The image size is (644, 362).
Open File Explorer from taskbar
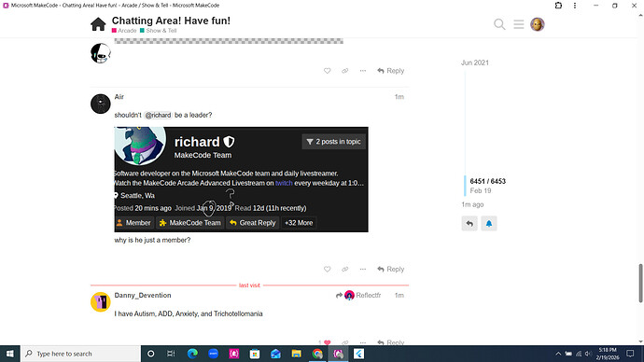pyautogui.click(x=296, y=354)
